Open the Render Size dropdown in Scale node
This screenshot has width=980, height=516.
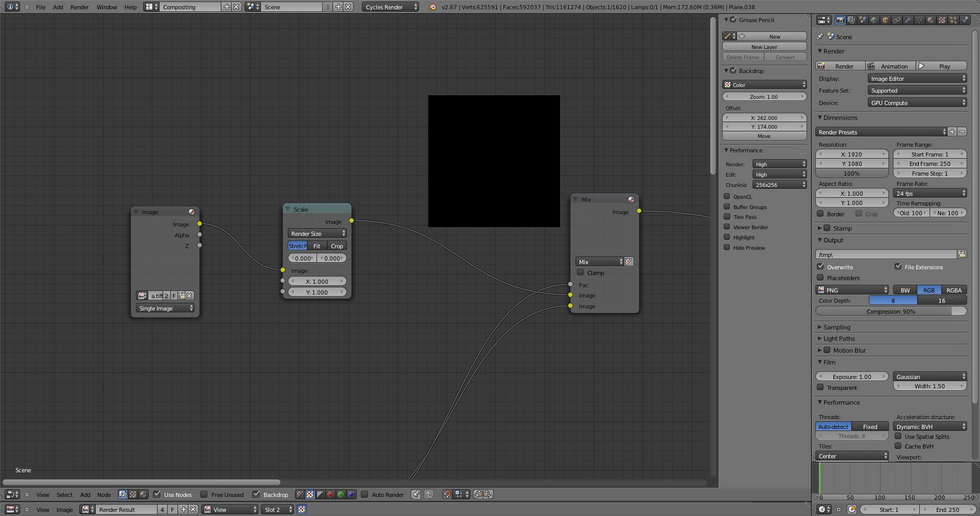[317, 233]
